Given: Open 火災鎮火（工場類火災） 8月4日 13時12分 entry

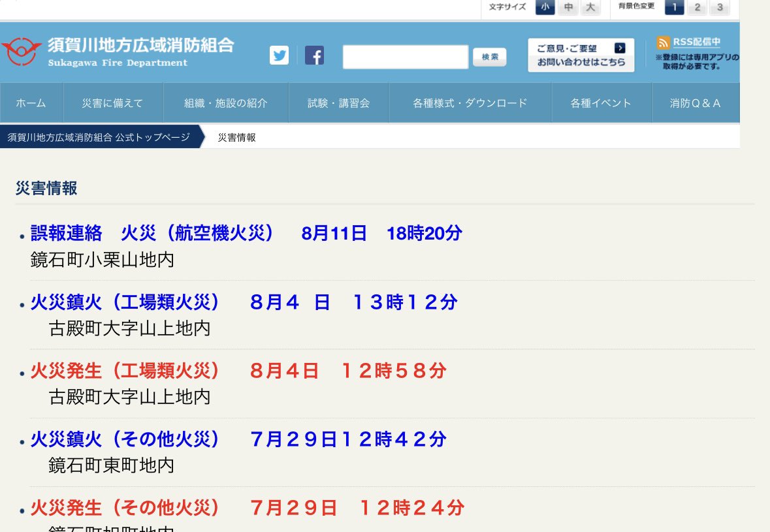Looking at the screenshot, I should click(x=244, y=302).
